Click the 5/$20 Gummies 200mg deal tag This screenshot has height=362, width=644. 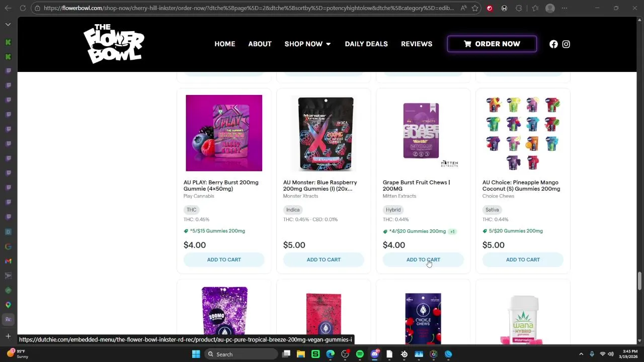point(513,231)
